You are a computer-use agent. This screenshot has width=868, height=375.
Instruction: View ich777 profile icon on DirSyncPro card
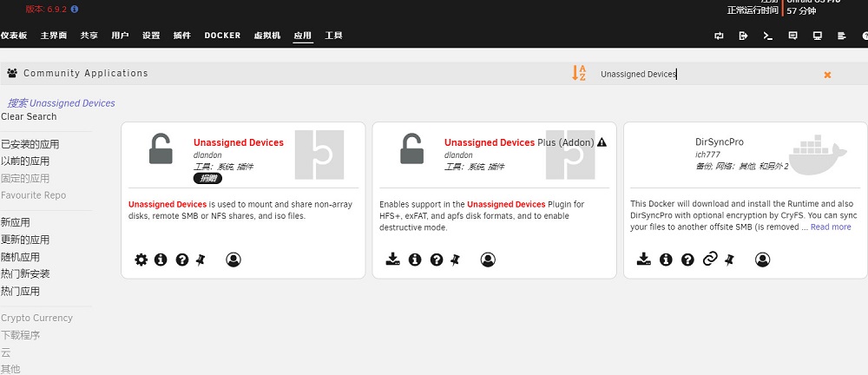762,260
